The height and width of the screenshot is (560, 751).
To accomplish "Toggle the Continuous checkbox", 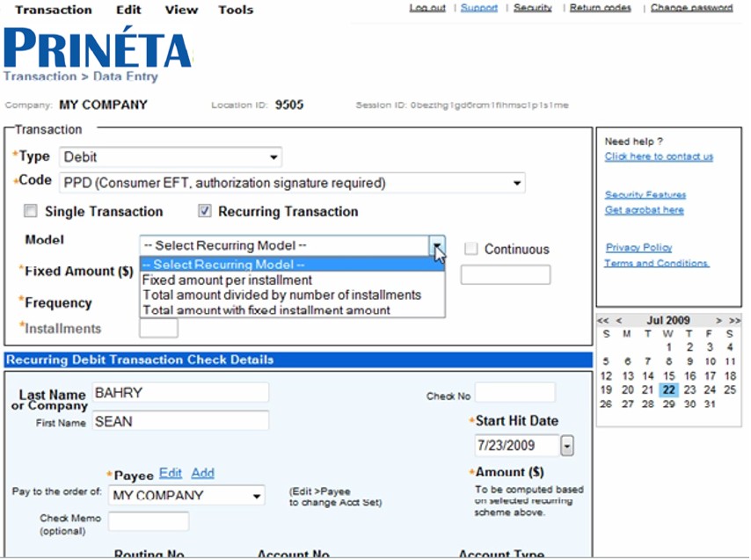I will 471,249.
